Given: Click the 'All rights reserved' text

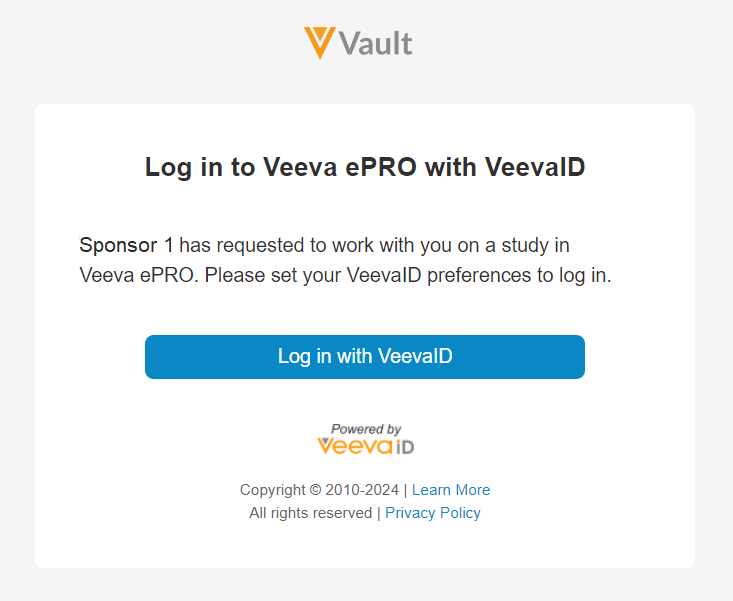Looking at the screenshot, I should tap(310, 513).
